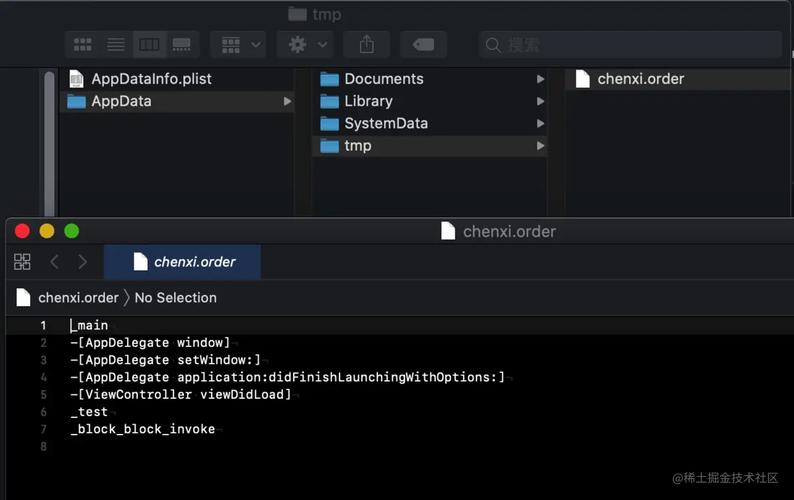
Task: Open the SystemData folder
Action: (429, 124)
